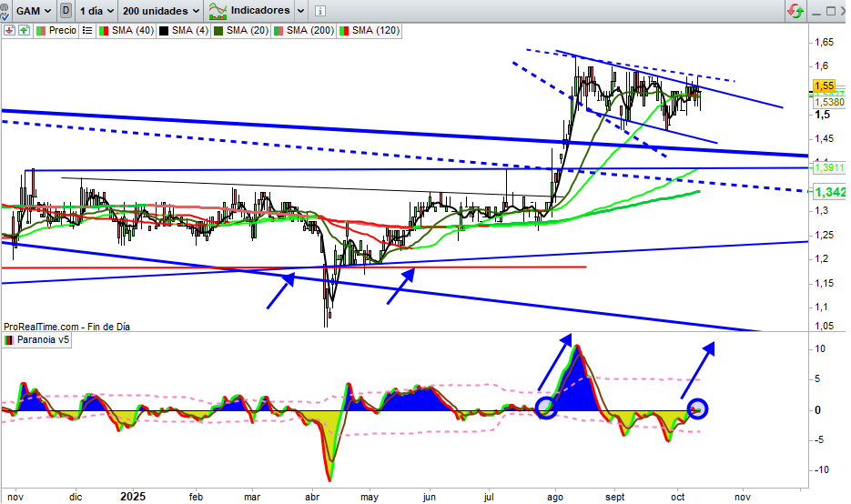Image resolution: width=851 pixels, height=504 pixels.
Task: Open the list icon beside Precio
Action: [x=86, y=30]
